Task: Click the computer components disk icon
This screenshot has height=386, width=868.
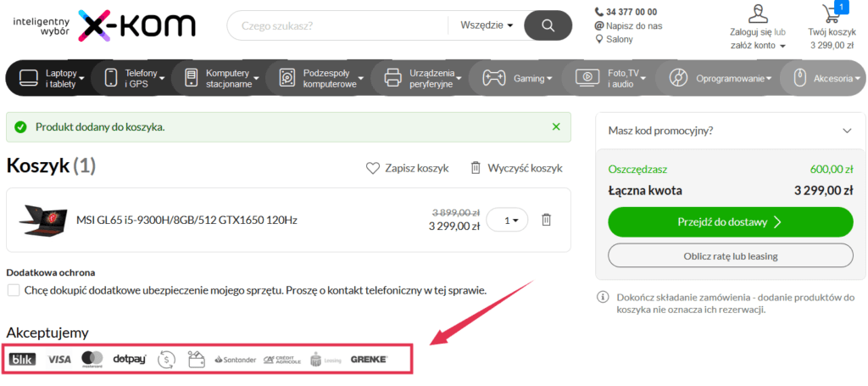Action: 288,78
